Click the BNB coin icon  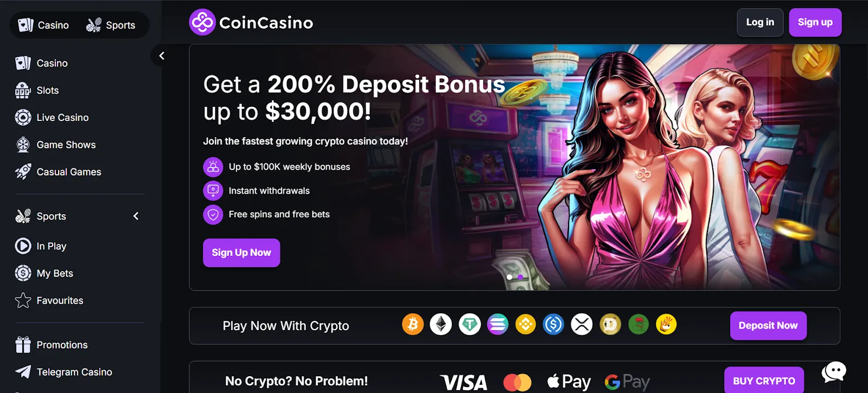pyautogui.click(x=526, y=325)
